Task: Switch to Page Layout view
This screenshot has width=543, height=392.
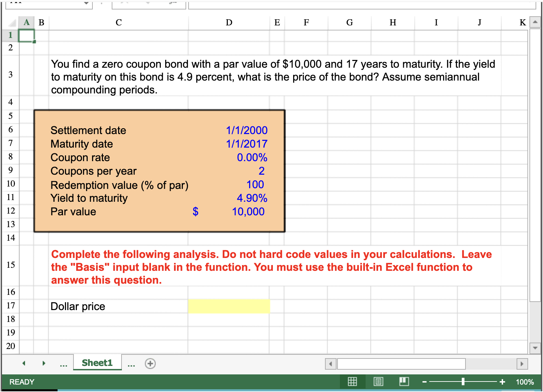Action: (x=378, y=382)
